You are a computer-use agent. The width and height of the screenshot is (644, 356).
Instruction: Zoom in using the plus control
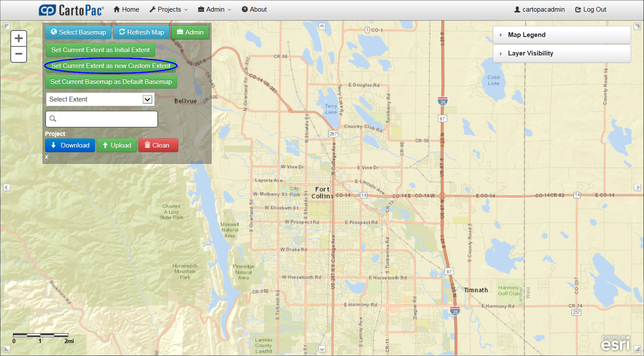pos(18,38)
